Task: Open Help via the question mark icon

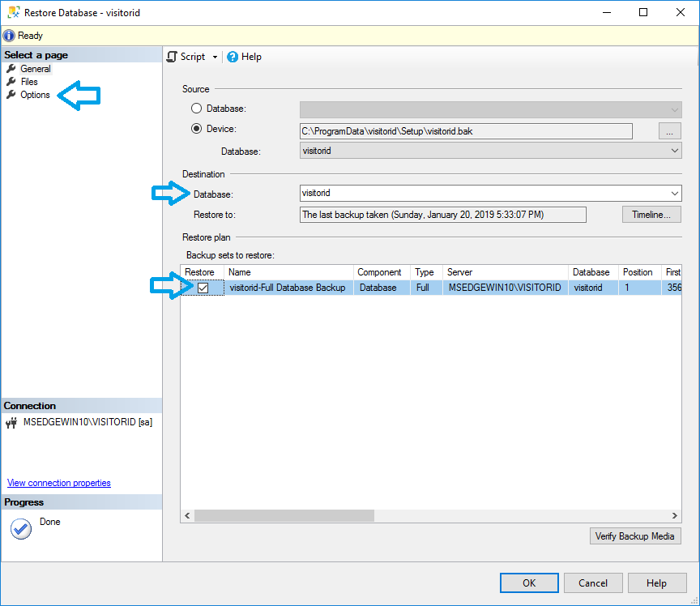Action: tap(233, 57)
